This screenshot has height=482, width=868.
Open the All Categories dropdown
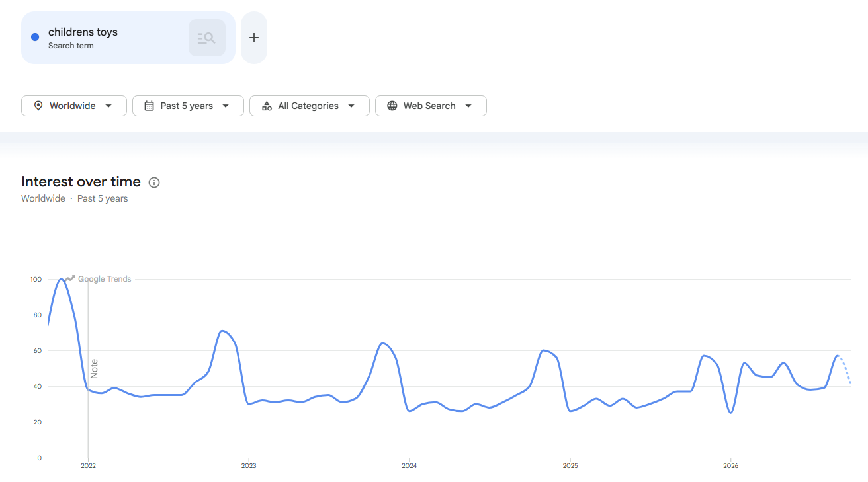coord(310,106)
